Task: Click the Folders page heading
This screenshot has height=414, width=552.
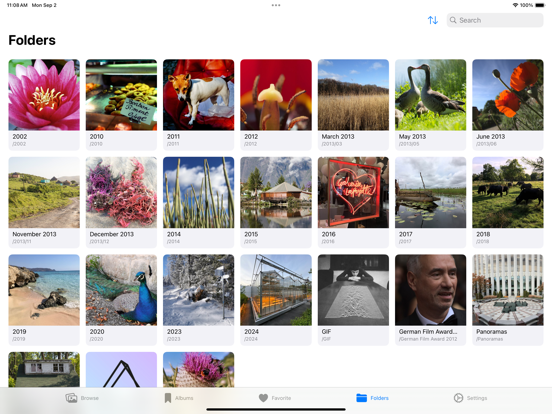Action: [x=32, y=40]
